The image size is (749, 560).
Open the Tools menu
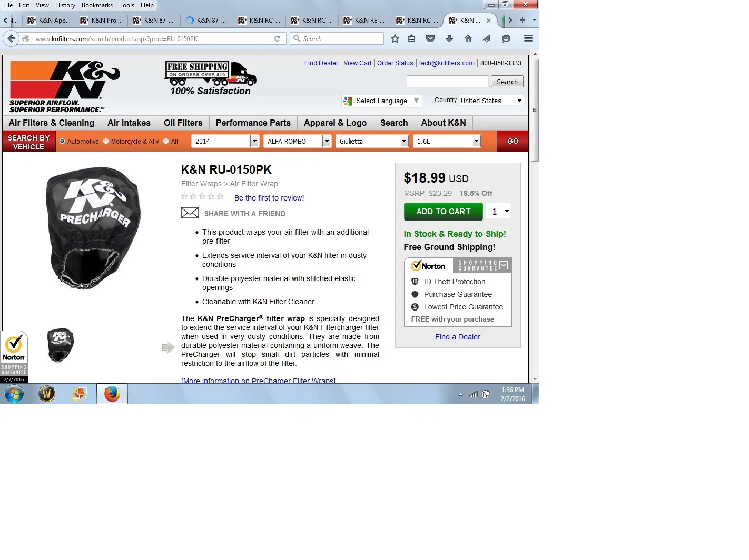[x=126, y=5]
